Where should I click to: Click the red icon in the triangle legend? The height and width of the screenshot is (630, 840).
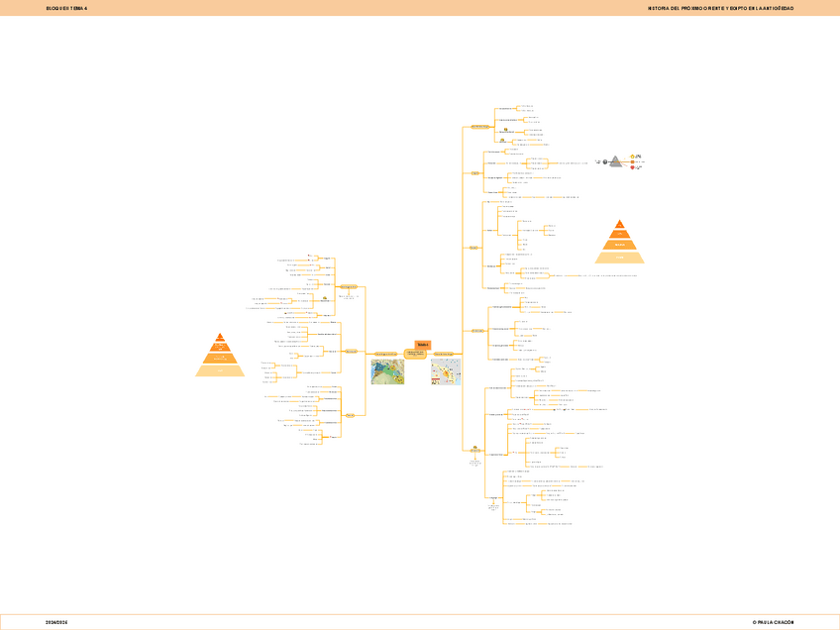(x=633, y=168)
